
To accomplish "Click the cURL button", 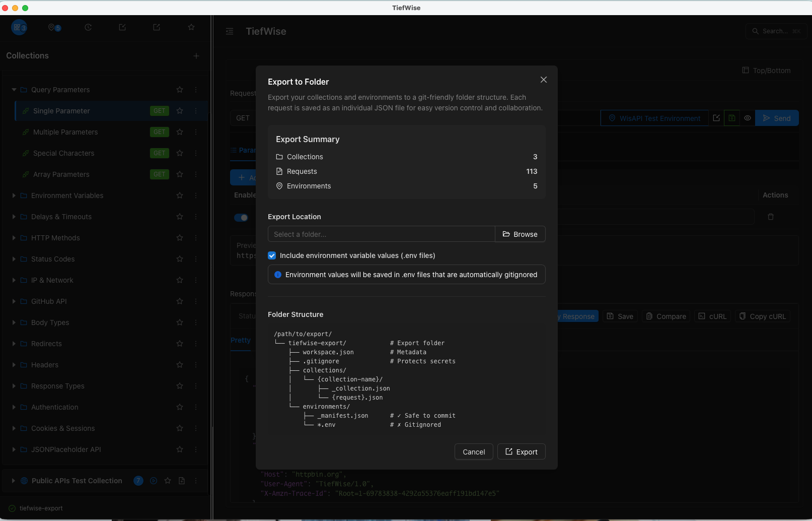I will [x=713, y=316].
